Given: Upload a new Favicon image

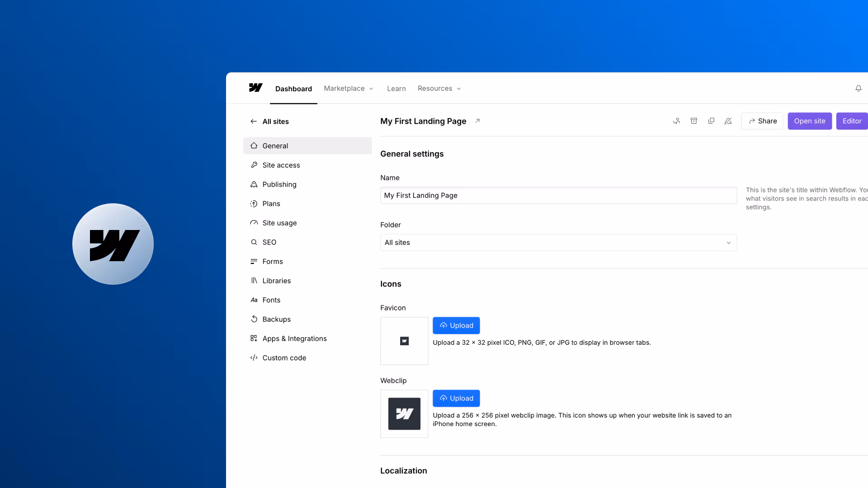Looking at the screenshot, I should (456, 325).
